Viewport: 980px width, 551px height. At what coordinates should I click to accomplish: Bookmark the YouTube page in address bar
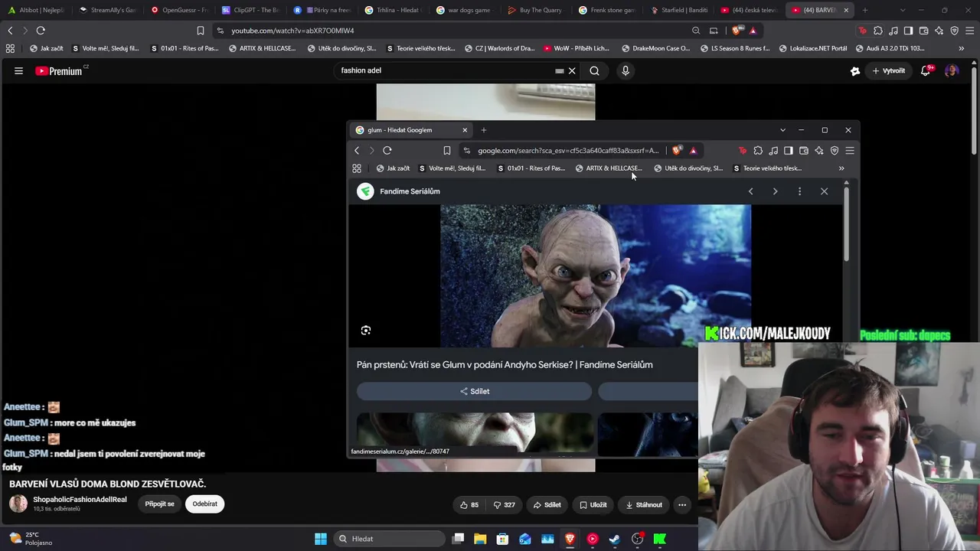(201, 31)
